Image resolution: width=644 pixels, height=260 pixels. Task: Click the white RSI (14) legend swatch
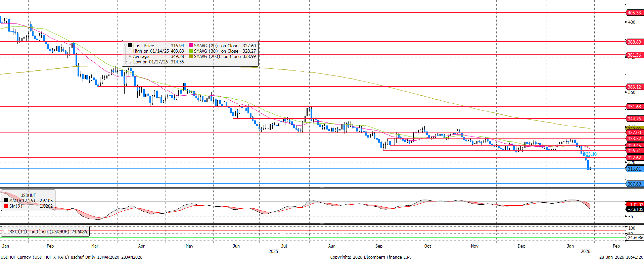pyautogui.click(x=5, y=231)
